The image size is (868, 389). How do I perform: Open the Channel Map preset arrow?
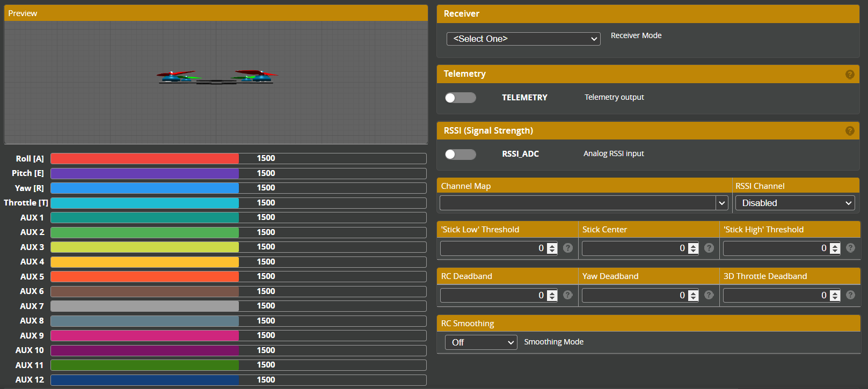coord(721,203)
